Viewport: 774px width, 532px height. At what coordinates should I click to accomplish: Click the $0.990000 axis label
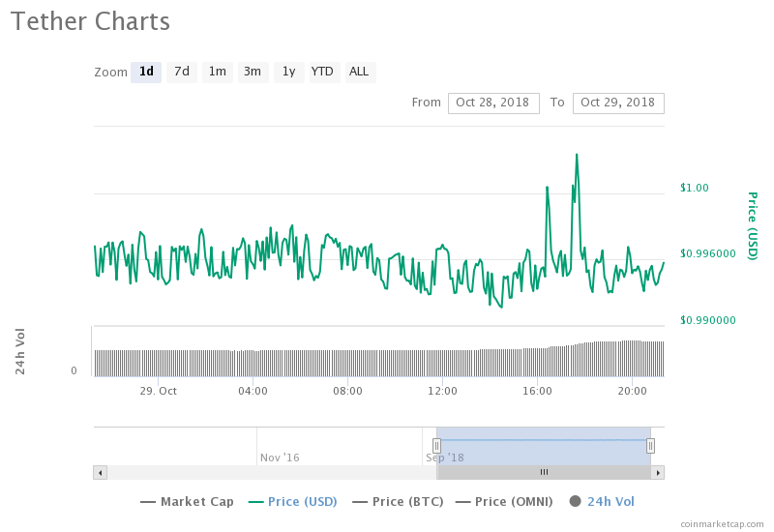(708, 320)
